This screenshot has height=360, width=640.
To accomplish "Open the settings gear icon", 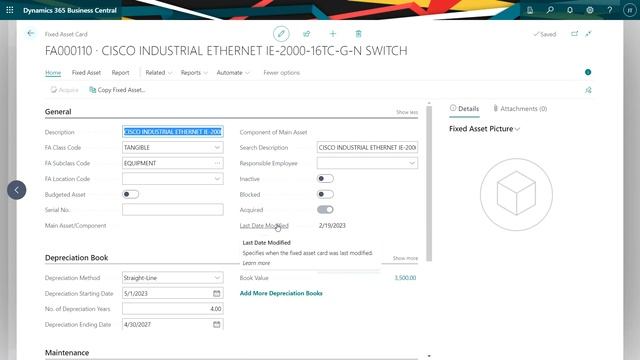I will click(x=590, y=10).
